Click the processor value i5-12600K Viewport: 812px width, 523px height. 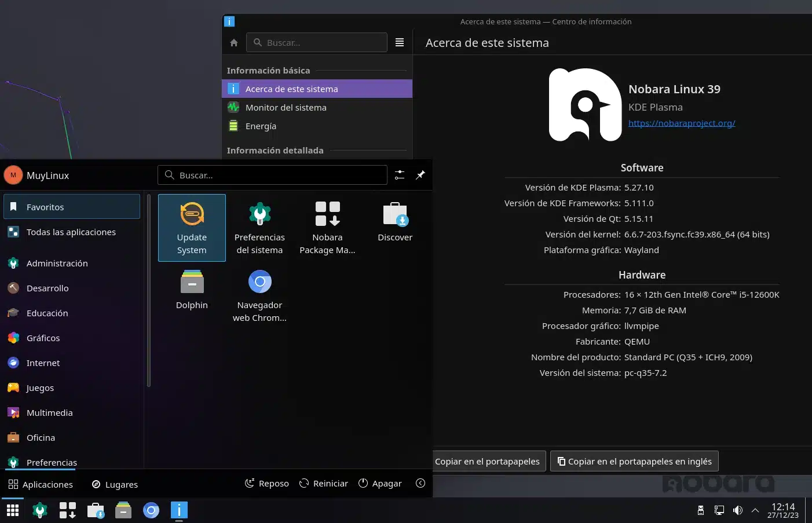[702, 295]
